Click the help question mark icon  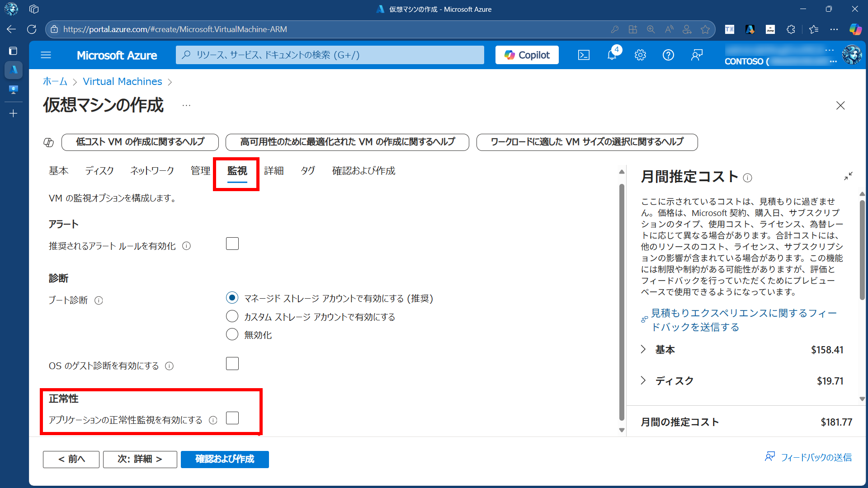[668, 55]
